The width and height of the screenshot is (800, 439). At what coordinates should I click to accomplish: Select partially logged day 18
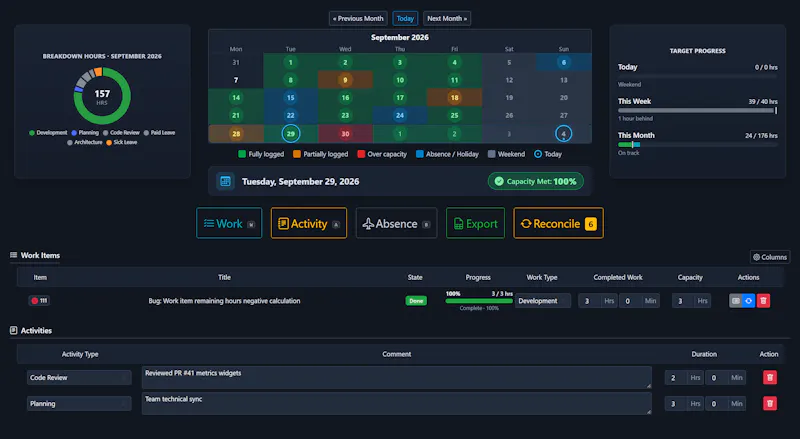tap(455, 97)
